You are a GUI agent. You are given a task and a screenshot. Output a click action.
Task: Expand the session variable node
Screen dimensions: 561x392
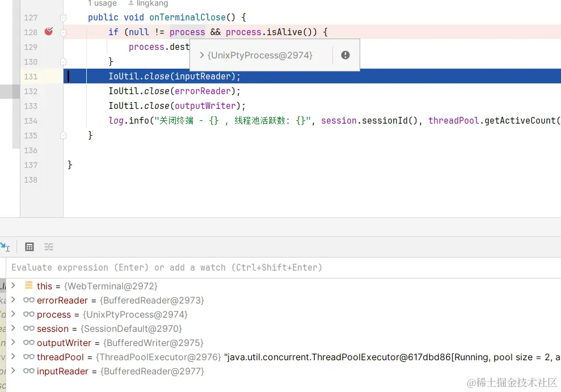click(x=13, y=328)
